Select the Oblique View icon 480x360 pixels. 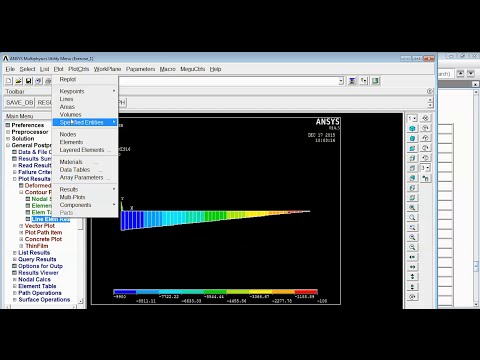click(412, 138)
